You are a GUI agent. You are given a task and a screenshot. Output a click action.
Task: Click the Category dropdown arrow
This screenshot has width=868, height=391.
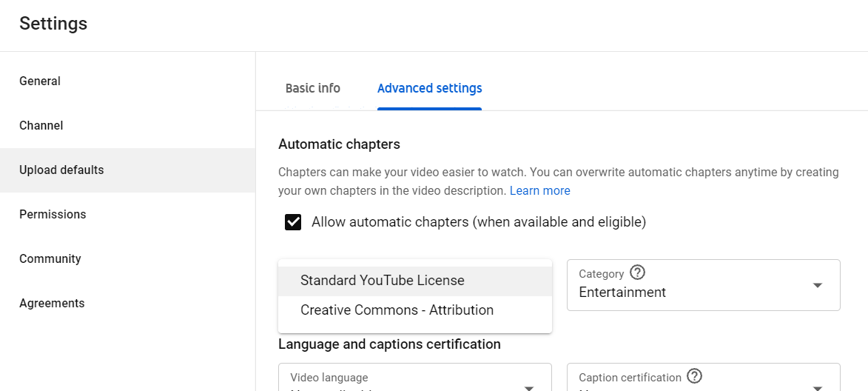point(817,285)
